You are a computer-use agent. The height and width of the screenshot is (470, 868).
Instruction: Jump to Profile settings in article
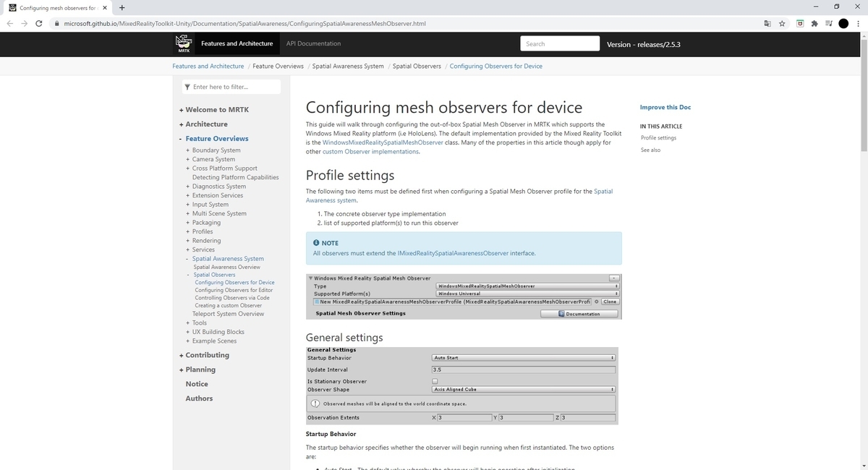[658, 137]
